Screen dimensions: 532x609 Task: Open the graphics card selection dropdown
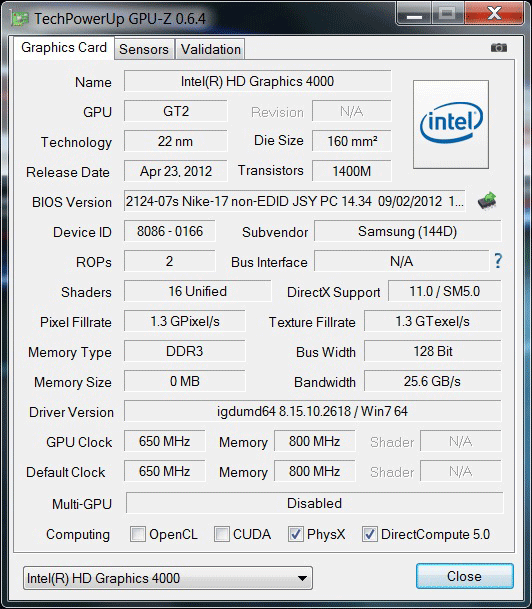pyautogui.click(x=168, y=578)
